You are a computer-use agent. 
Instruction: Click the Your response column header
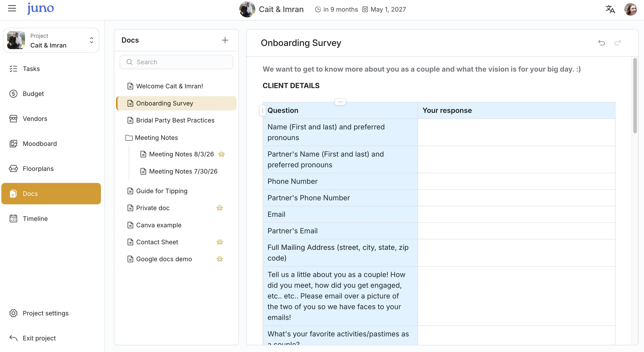click(x=516, y=110)
